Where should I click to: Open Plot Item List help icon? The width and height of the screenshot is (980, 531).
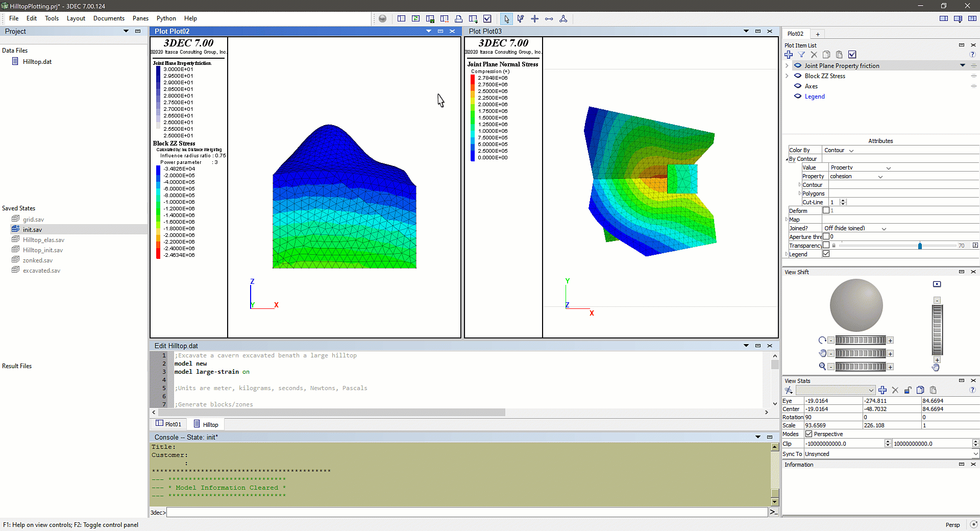pyautogui.click(x=972, y=55)
